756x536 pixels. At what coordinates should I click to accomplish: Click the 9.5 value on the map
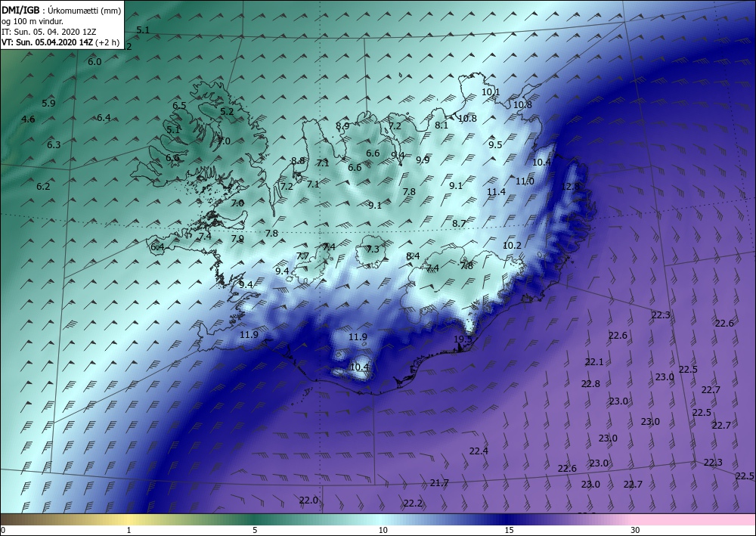(495, 144)
